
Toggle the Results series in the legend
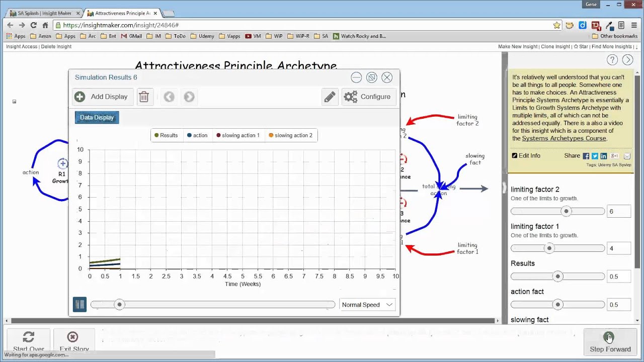(x=166, y=135)
